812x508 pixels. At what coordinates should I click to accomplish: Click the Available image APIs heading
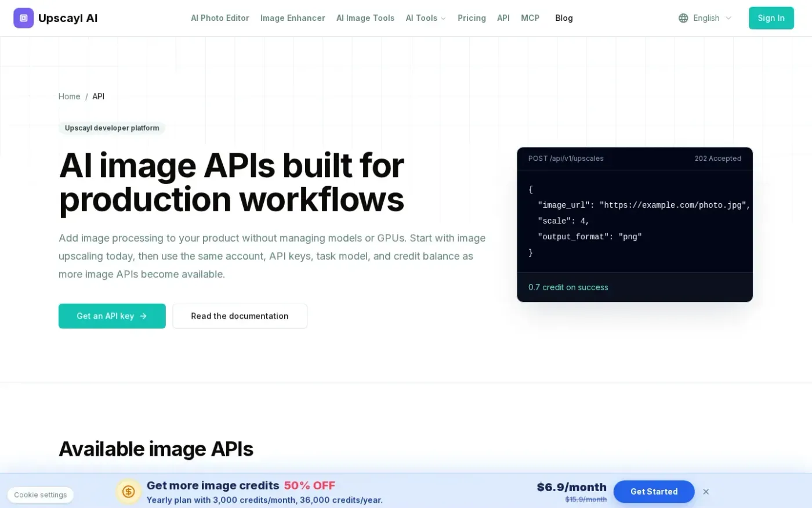click(156, 449)
